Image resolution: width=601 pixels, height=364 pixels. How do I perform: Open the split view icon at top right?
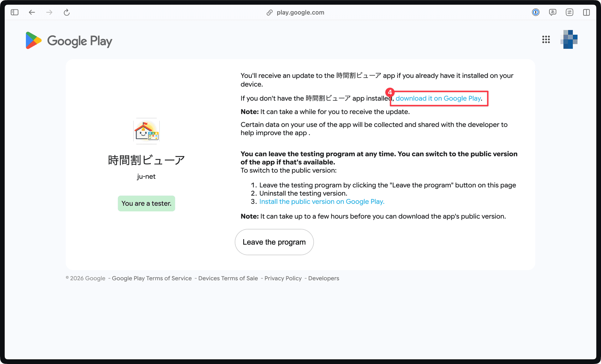(587, 12)
